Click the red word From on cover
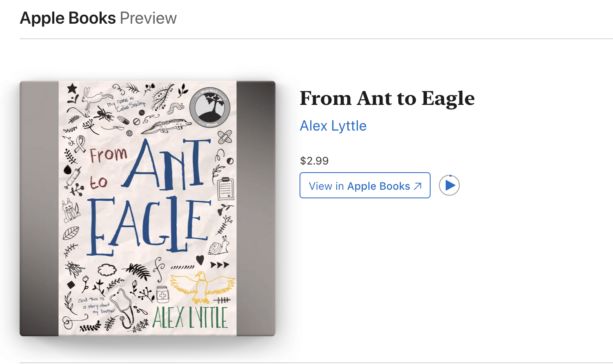The width and height of the screenshot is (613, 364). [x=108, y=155]
